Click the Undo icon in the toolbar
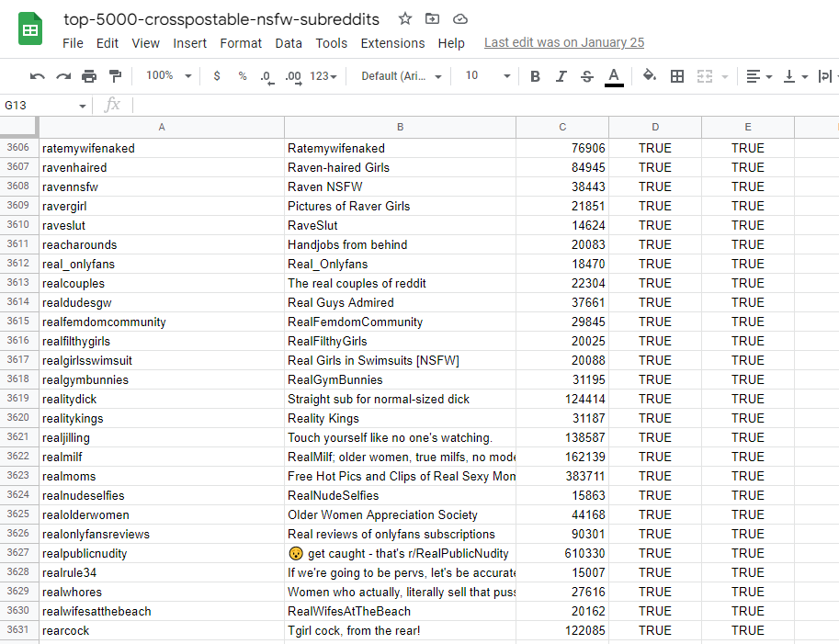 (x=37, y=76)
